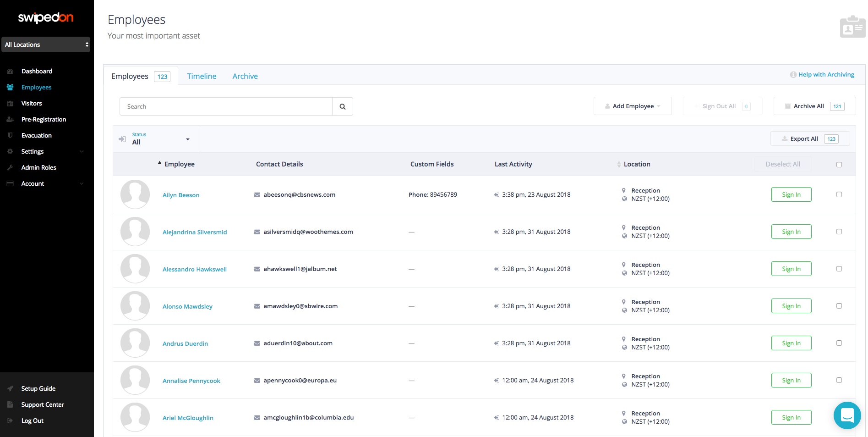868x437 pixels.
Task: Select the Deselect All checkbox
Action: [x=839, y=164]
